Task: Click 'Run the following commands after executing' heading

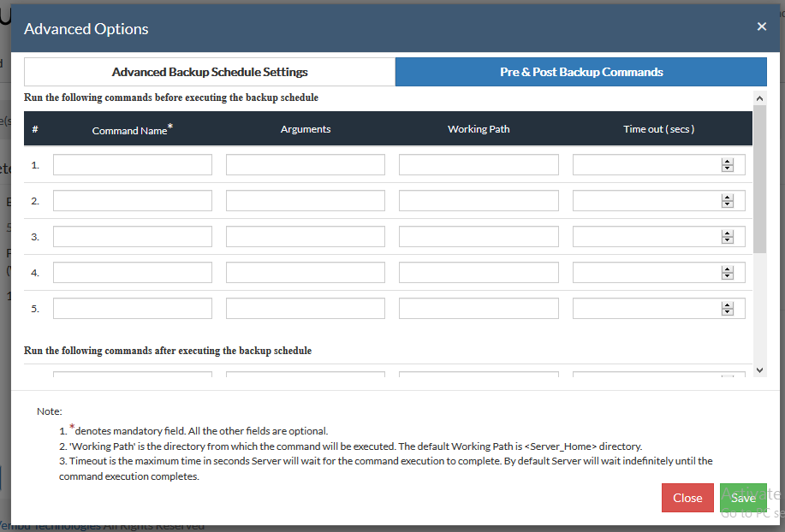Action: pos(168,351)
